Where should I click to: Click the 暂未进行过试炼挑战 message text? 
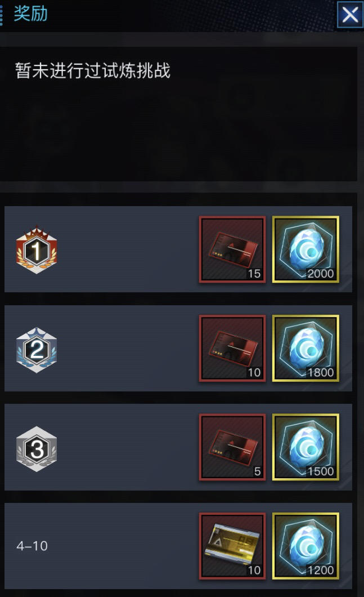(93, 71)
